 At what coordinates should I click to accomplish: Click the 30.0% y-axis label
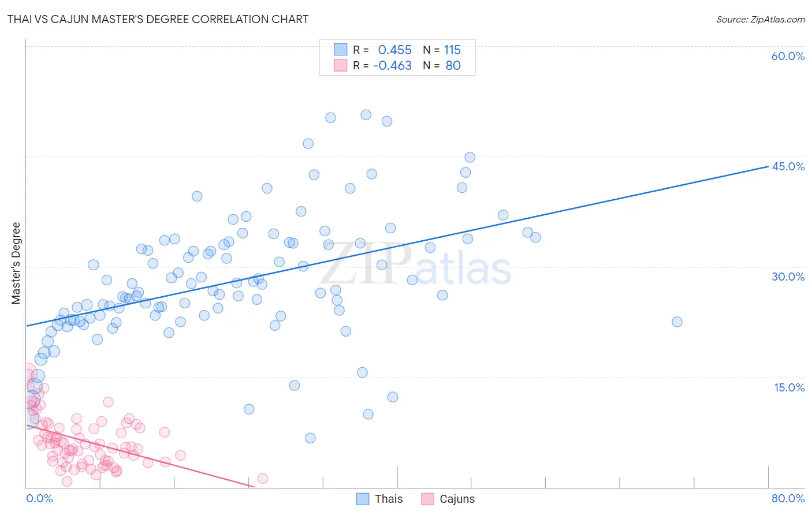point(788,277)
